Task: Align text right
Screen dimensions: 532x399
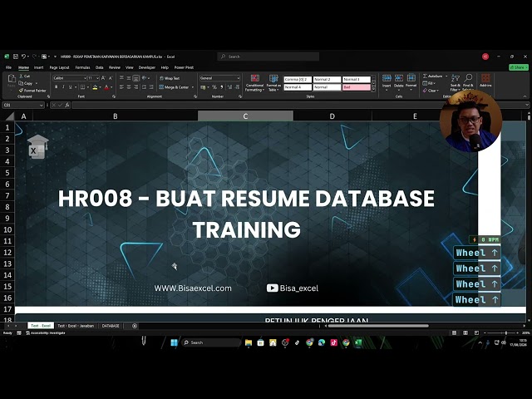Action: click(135, 87)
